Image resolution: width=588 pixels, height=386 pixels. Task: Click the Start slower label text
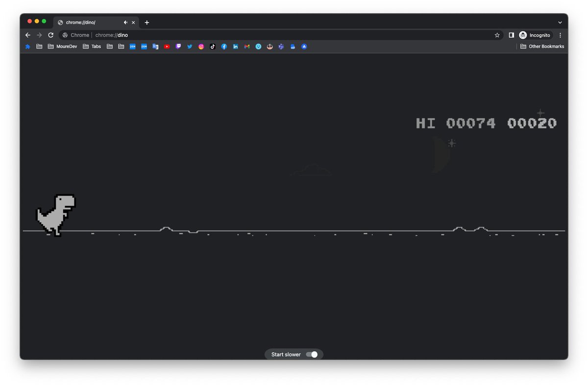click(x=286, y=354)
